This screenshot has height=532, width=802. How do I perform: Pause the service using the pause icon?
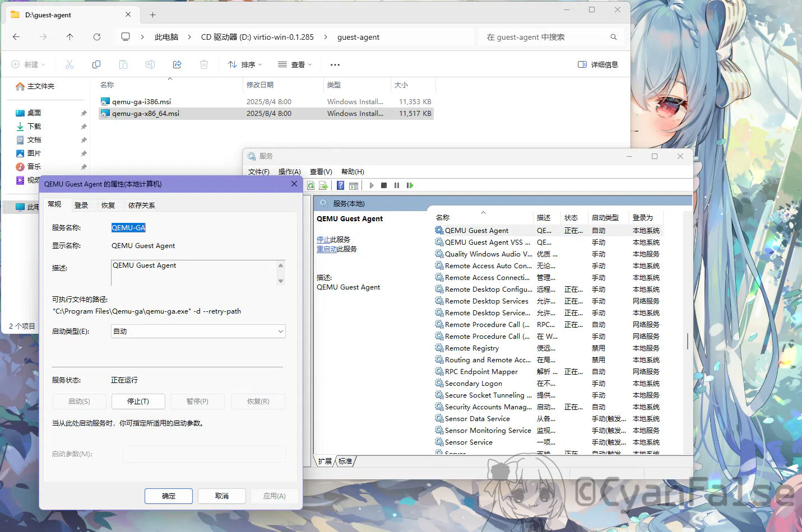[397, 185]
